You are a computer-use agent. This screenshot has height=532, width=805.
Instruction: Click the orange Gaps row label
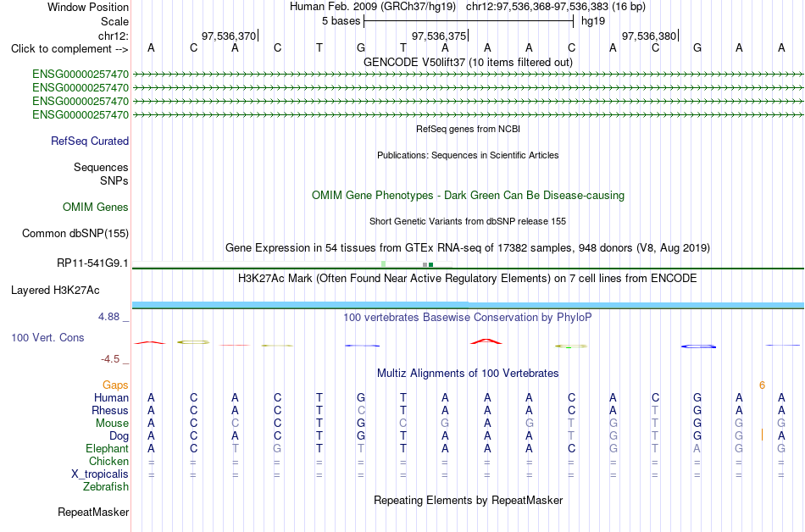click(x=115, y=385)
